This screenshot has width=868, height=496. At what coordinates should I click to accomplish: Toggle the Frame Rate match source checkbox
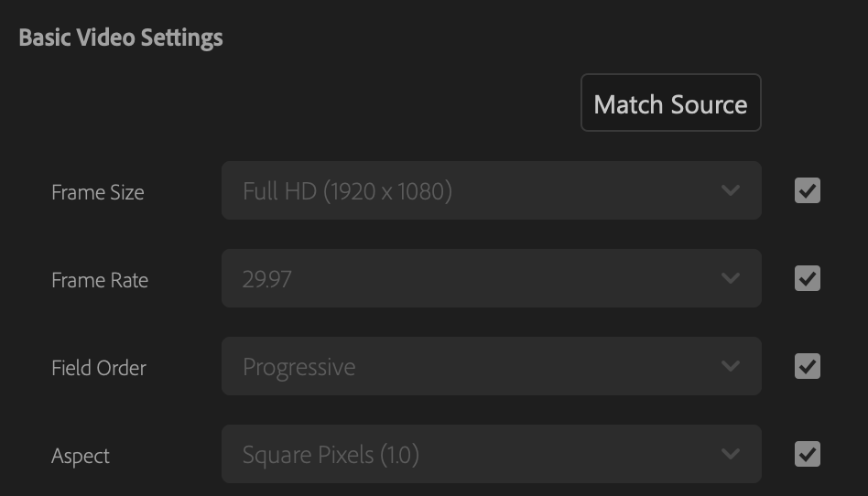coord(808,278)
